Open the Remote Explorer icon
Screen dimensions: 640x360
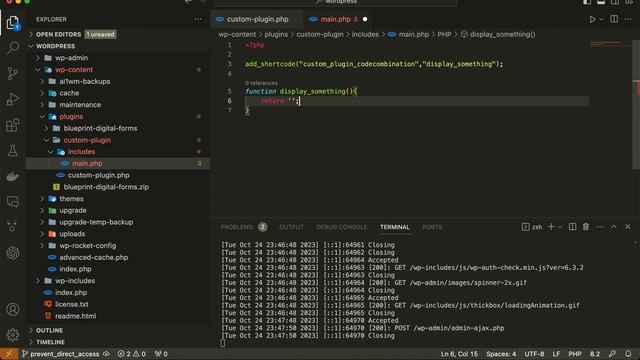coord(13,202)
